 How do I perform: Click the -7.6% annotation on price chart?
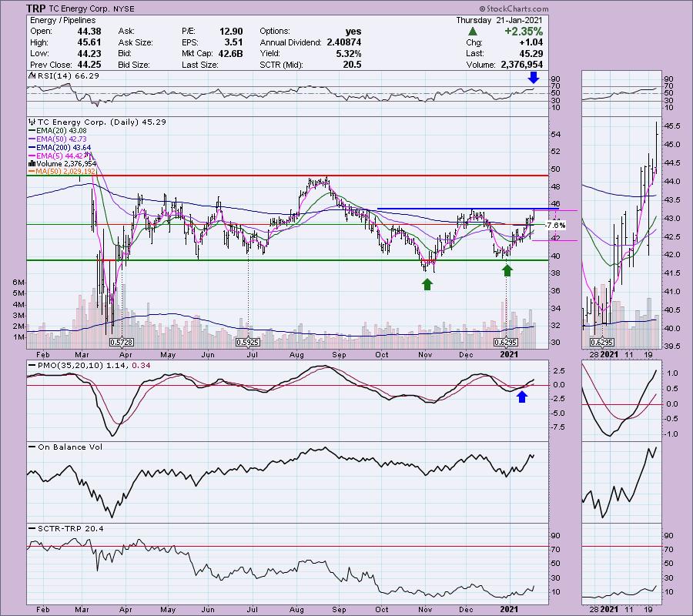point(556,226)
